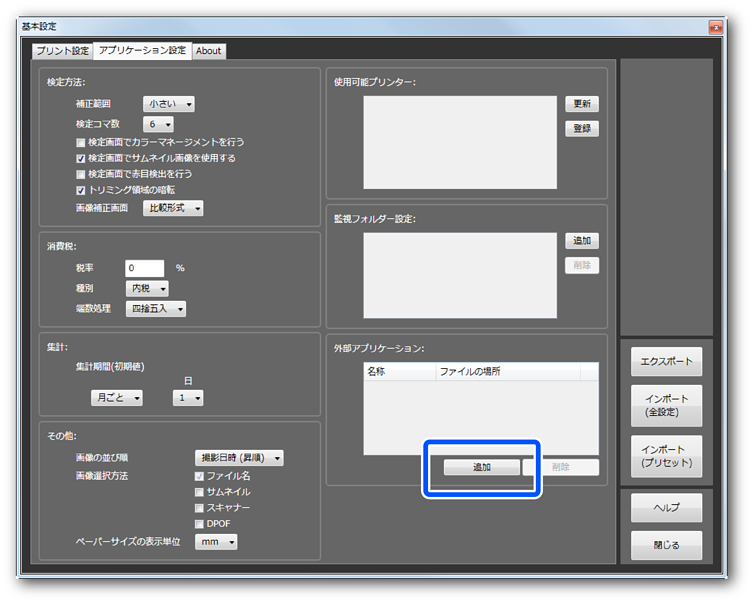Open the About tab

(x=209, y=51)
